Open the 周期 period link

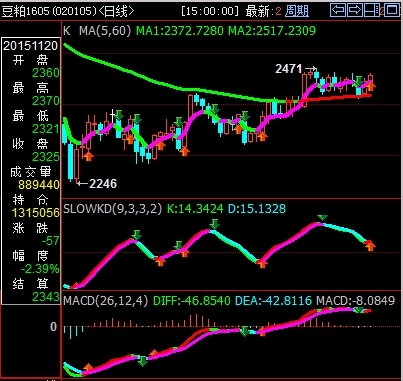pyautogui.click(x=297, y=11)
